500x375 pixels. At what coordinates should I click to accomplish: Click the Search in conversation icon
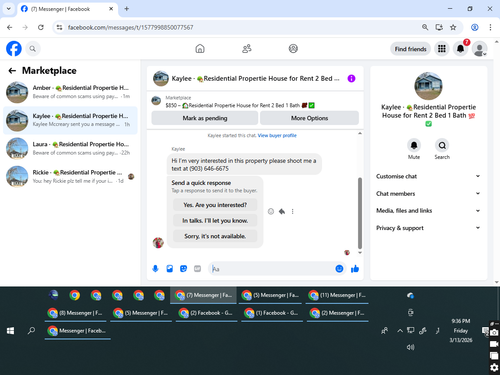pyautogui.click(x=442, y=145)
